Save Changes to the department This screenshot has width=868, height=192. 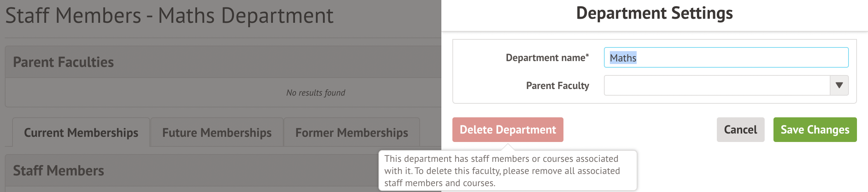click(x=815, y=129)
